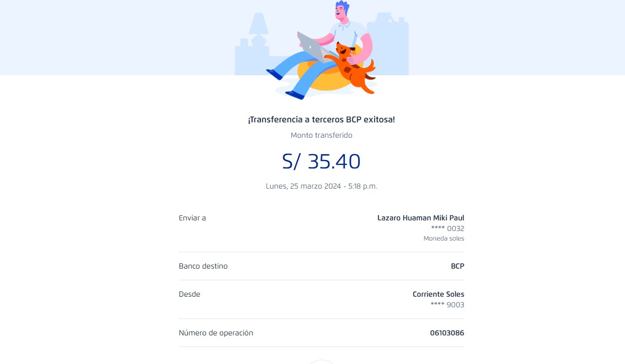Image resolution: width=625 pixels, height=364 pixels.
Task: Click the 'Número de operación' label
Action: point(216,333)
